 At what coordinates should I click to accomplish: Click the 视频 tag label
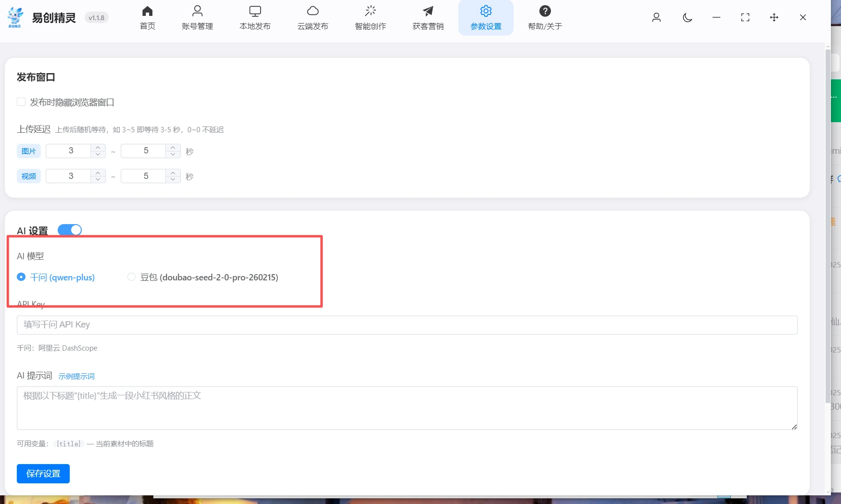tap(29, 176)
